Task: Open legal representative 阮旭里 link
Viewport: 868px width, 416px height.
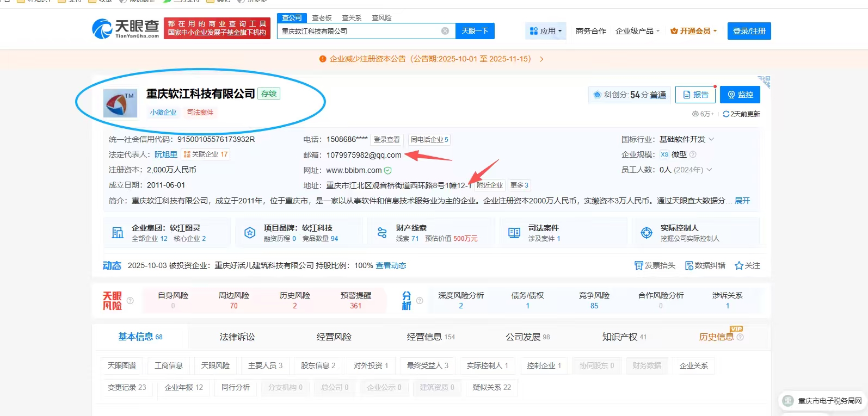Action: 166,154
